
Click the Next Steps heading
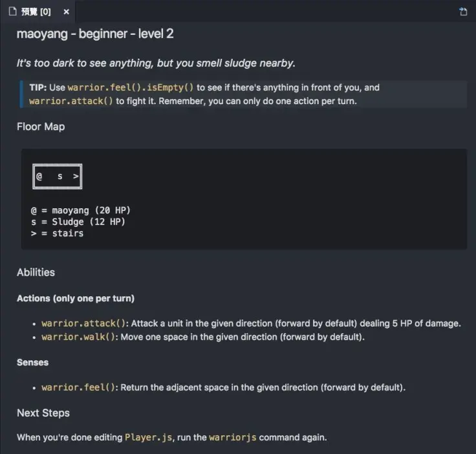(43, 413)
